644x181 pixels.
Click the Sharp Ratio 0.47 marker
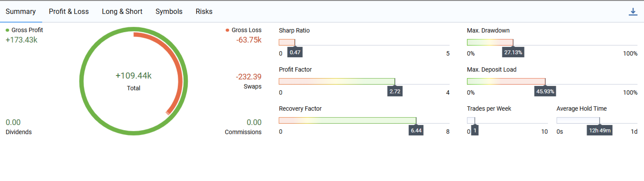pos(295,53)
